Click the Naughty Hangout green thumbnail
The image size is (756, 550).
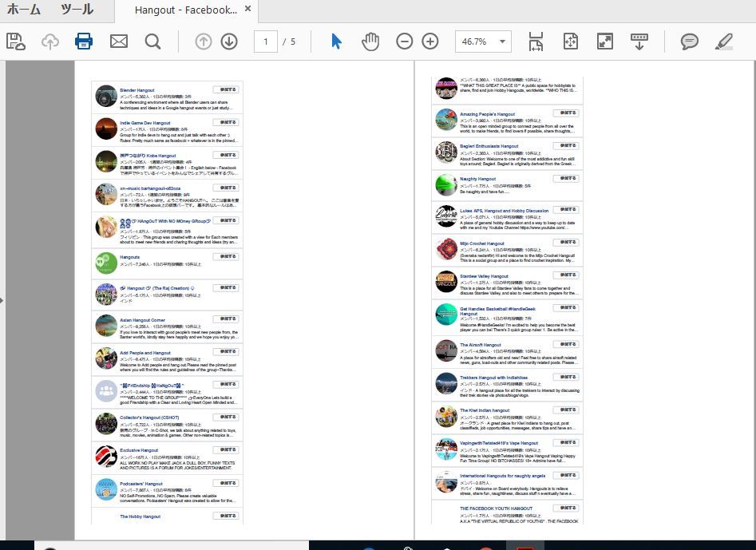coord(446,184)
